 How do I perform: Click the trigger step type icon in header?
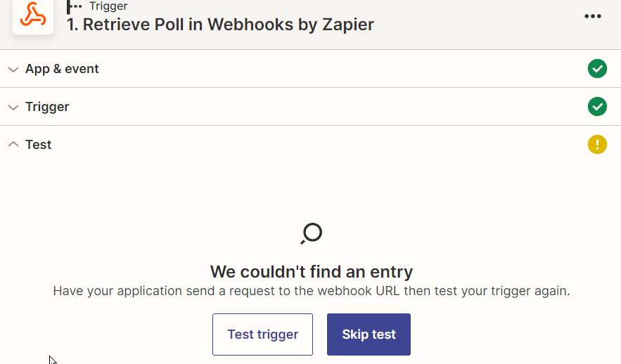tap(74, 6)
